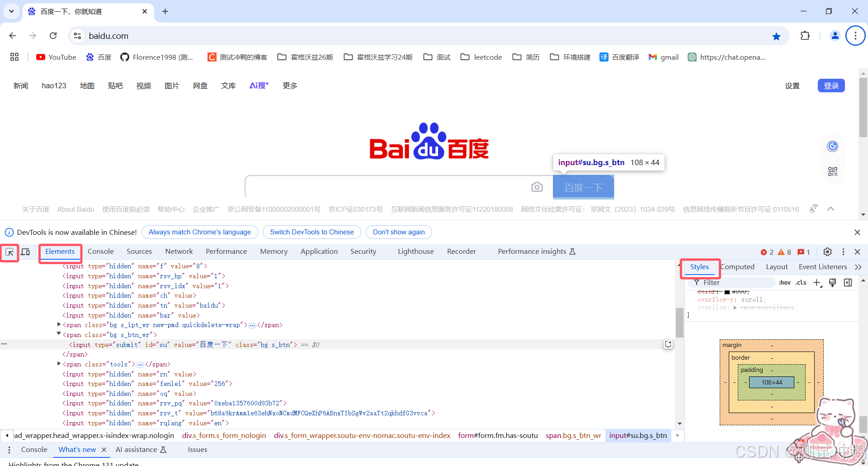Open the tab search dropdown arrow

point(11,11)
